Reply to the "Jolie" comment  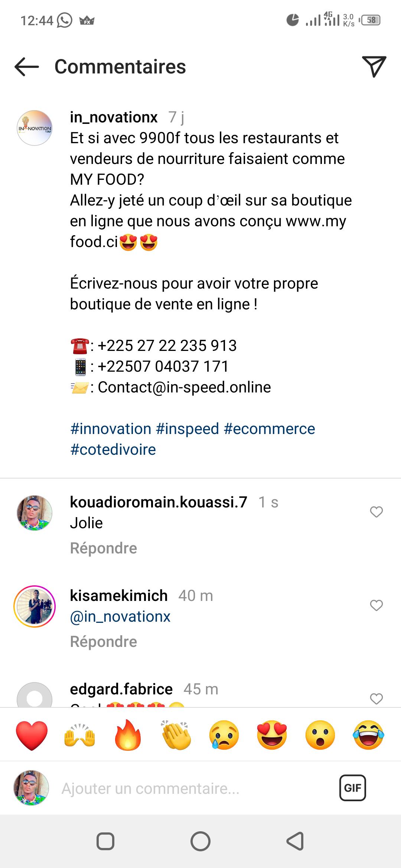(104, 548)
